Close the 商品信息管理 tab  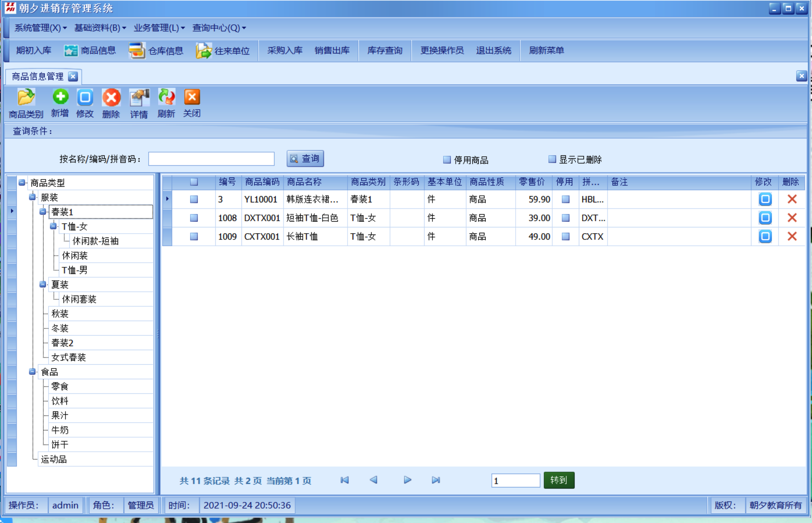[x=73, y=77]
